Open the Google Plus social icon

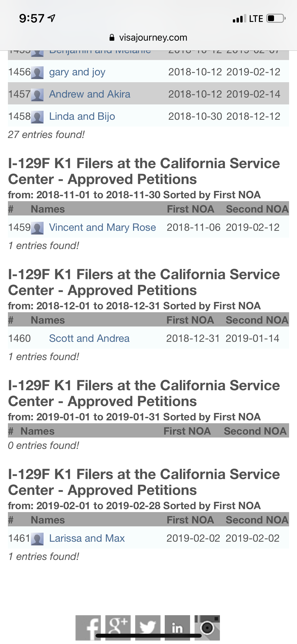pyautogui.click(x=118, y=628)
